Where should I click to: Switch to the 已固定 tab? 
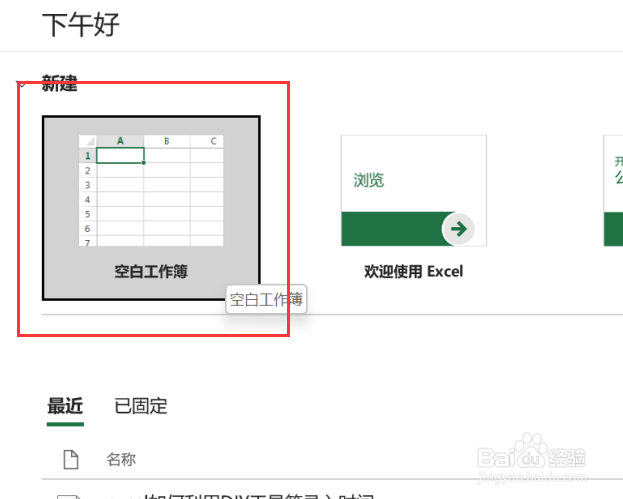[x=141, y=406]
